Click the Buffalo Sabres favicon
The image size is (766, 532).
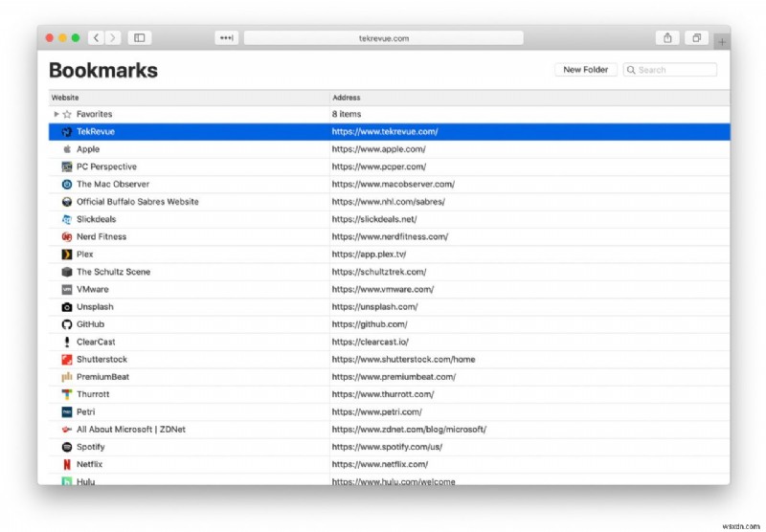pos(67,202)
